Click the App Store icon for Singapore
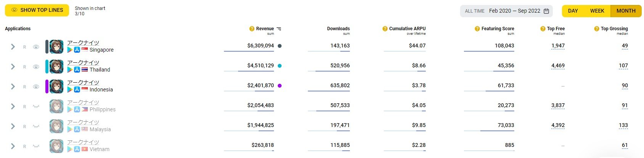This screenshot has height=158, width=644. 77,50
